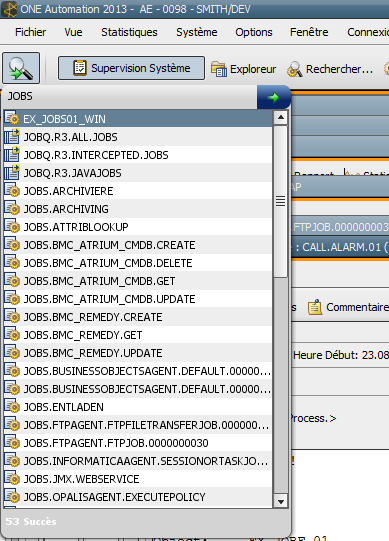Click the JOBQ.R3.ALL.JOBS queue icon

[x=12, y=137]
